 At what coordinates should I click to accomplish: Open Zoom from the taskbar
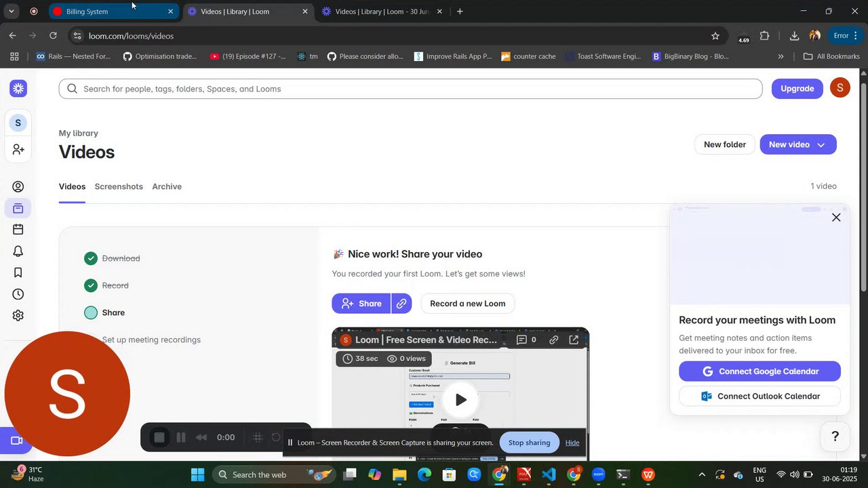click(598, 474)
